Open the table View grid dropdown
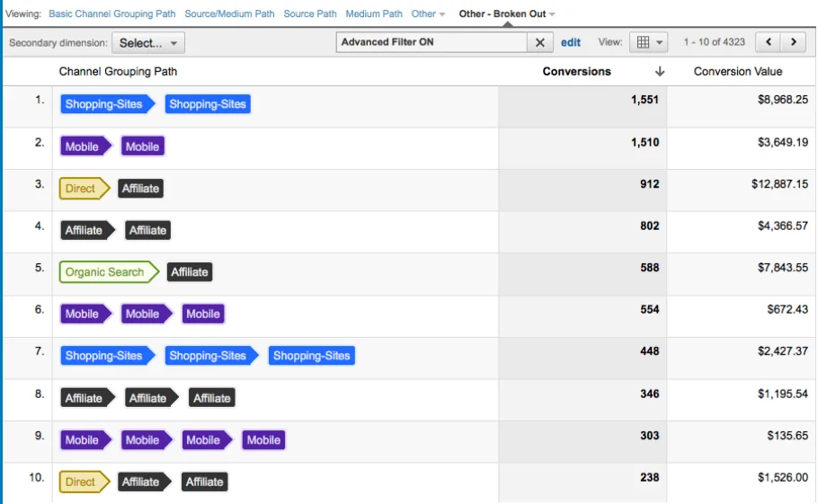The width and height of the screenshot is (818, 504). tap(648, 42)
